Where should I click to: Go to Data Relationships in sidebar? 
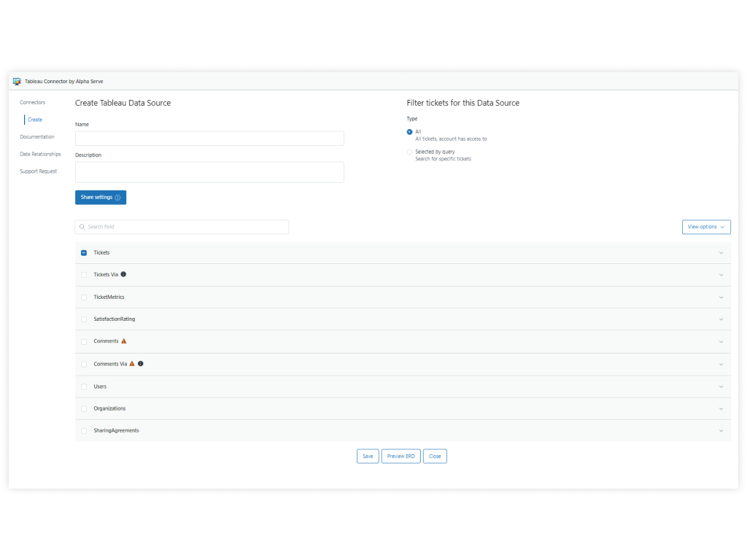pyautogui.click(x=39, y=154)
